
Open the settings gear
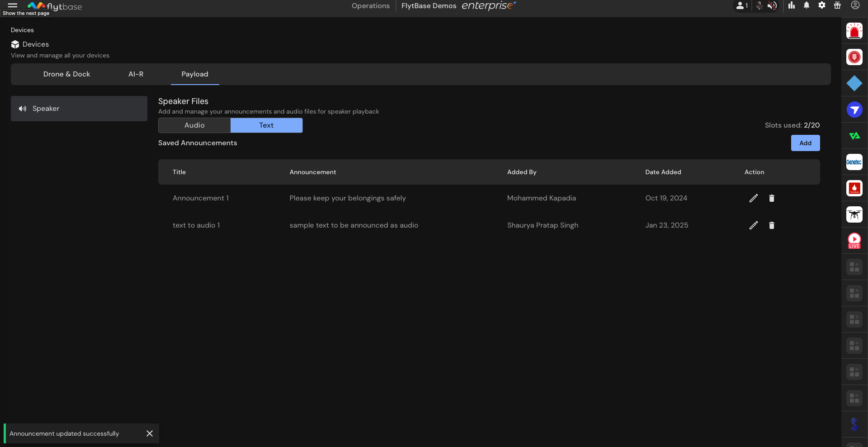pos(821,5)
